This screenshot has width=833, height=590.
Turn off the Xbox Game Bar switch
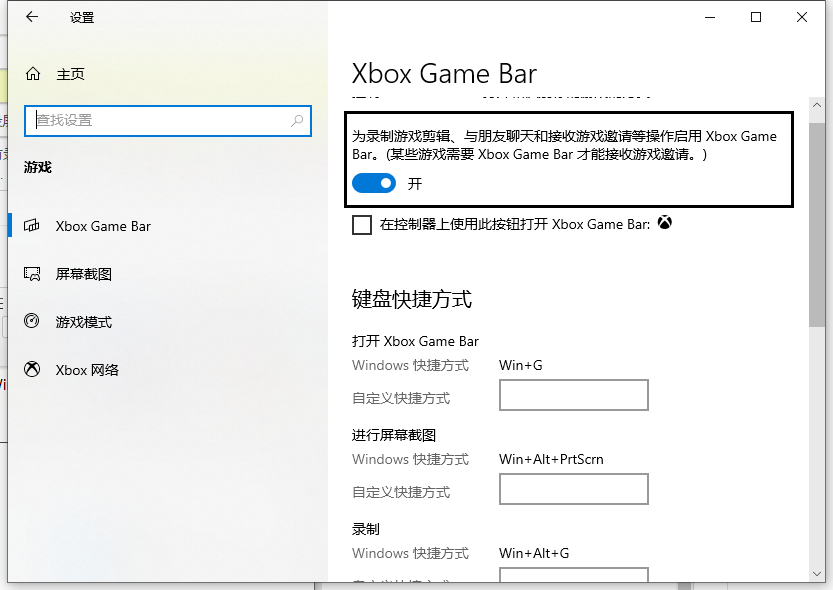pos(374,183)
